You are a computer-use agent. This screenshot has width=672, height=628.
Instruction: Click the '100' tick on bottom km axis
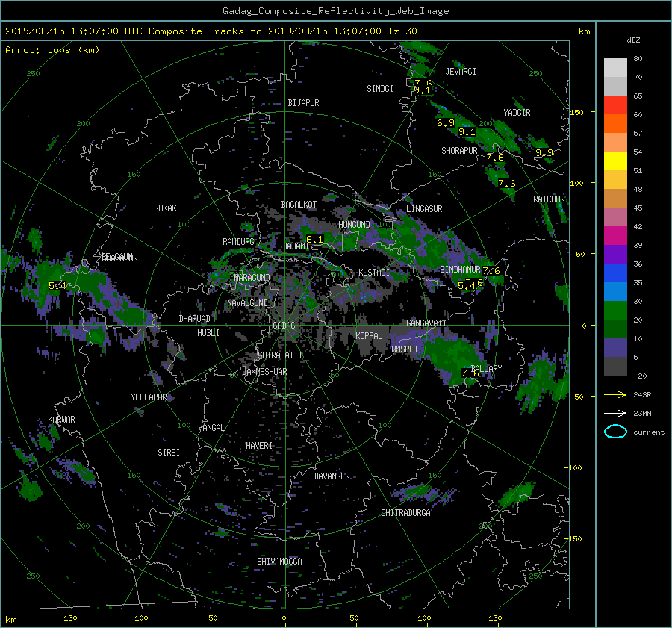(x=424, y=618)
